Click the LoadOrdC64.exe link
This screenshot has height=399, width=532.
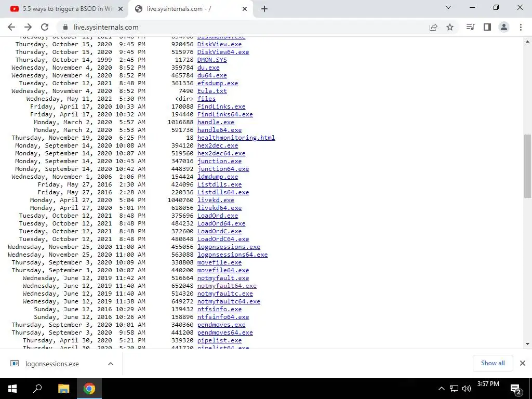(223, 239)
